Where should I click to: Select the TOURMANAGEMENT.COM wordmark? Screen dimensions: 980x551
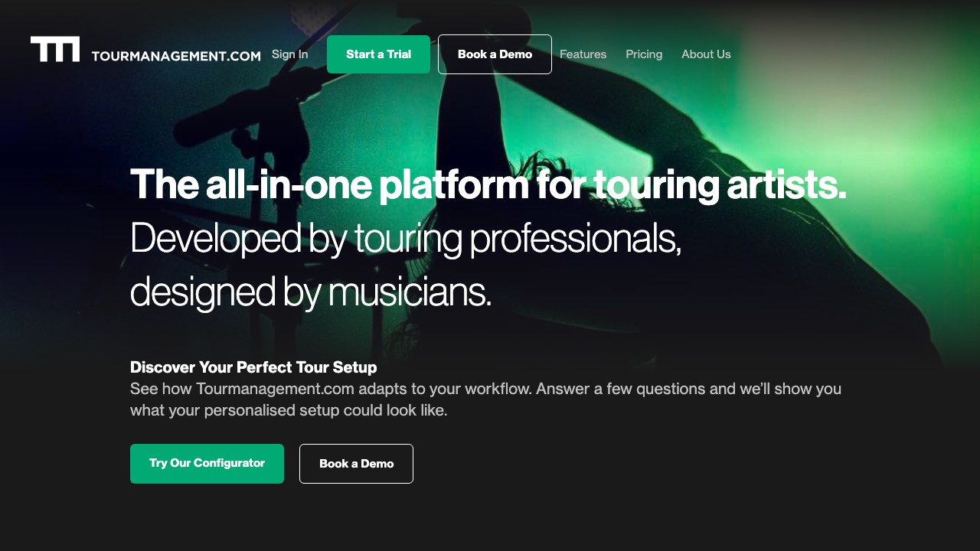point(175,55)
